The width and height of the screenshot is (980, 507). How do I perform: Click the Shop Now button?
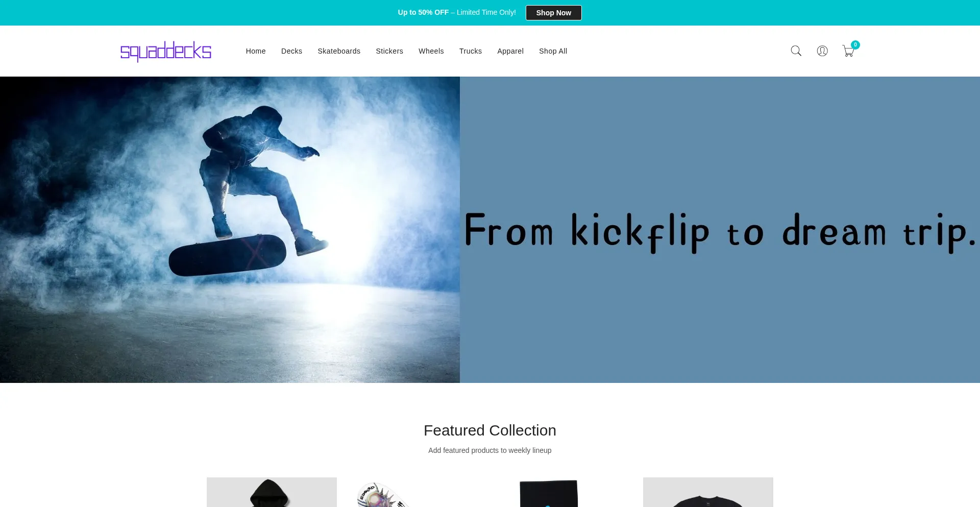(x=553, y=13)
